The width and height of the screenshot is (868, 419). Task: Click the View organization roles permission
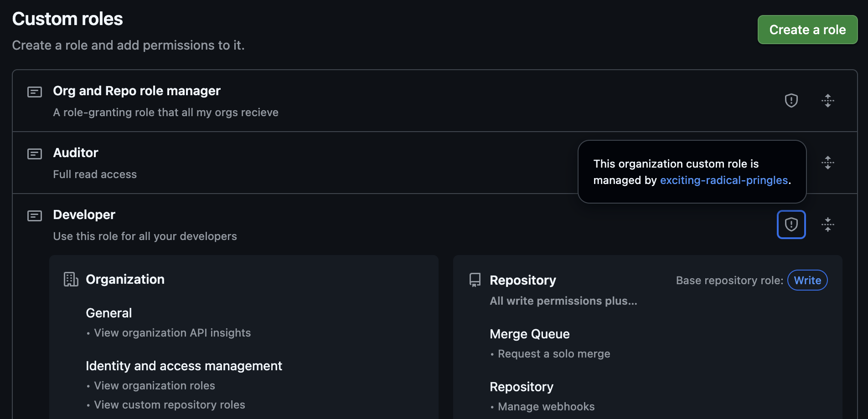pos(154,385)
